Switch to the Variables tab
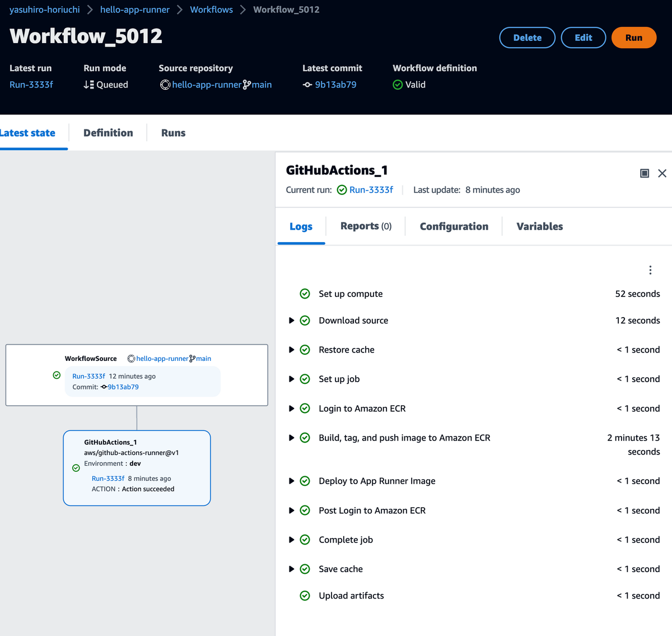 540,226
